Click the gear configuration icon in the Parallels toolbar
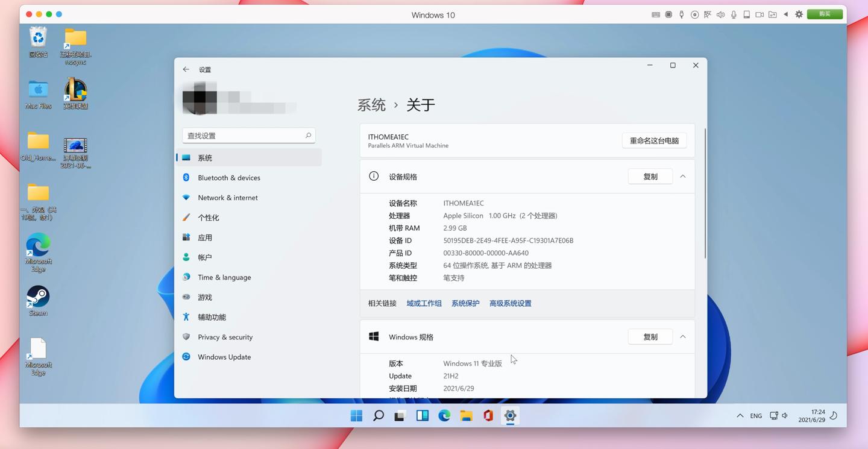The height and width of the screenshot is (449, 868). (x=799, y=14)
